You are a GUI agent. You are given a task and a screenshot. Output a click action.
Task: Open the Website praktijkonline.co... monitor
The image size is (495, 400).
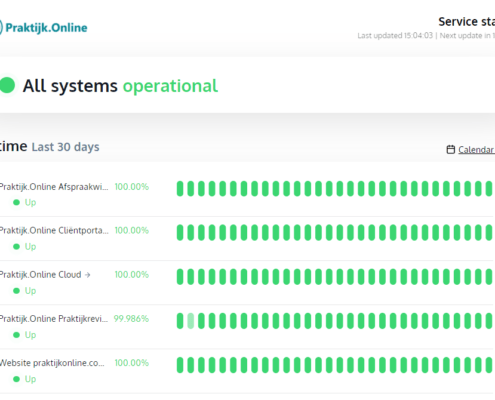pyautogui.click(x=52, y=363)
